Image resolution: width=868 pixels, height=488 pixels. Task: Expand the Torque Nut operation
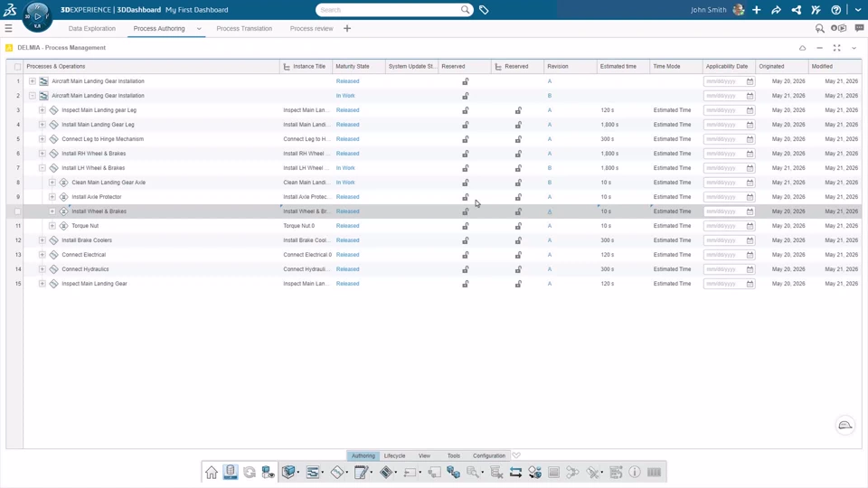[x=52, y=226]
